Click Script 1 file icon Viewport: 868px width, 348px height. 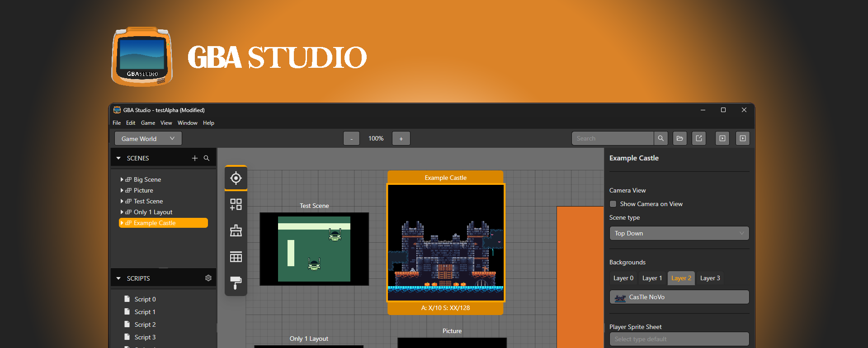pos(127,311)
